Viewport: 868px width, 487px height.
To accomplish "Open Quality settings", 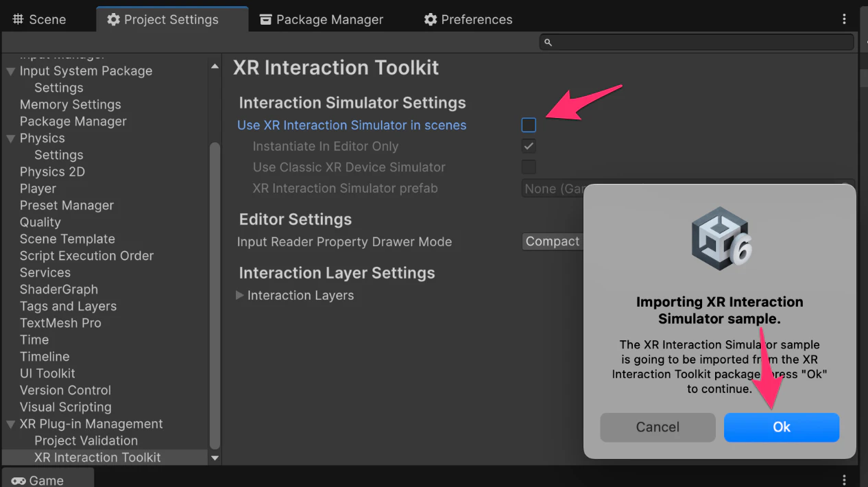I will (40, 222).
